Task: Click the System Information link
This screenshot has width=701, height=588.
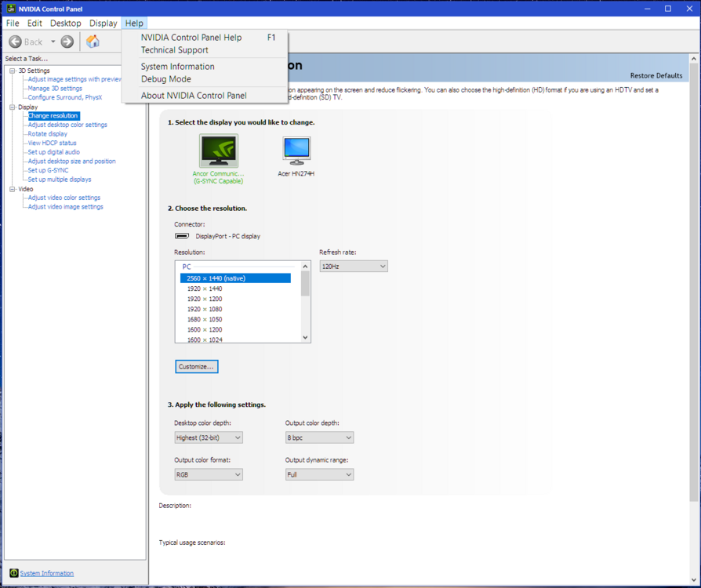Action: pyautogui.click(x=46, y=573)
